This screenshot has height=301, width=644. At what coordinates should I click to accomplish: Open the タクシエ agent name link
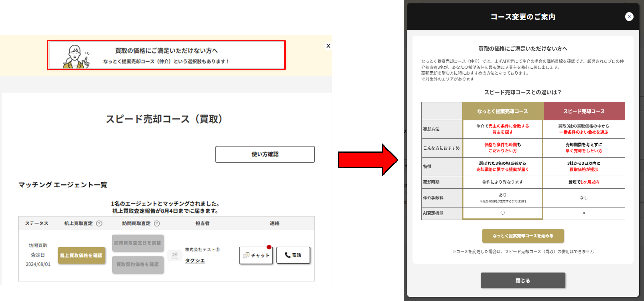coord(195,261)
